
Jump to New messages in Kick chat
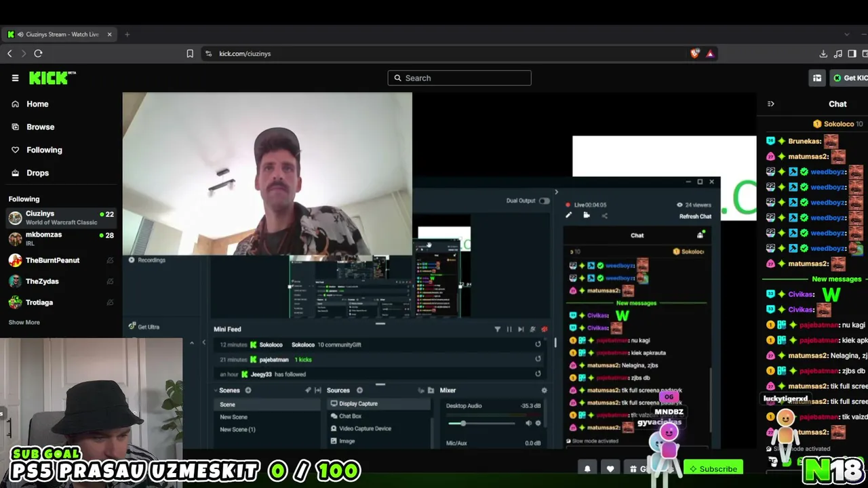(837, 279)
